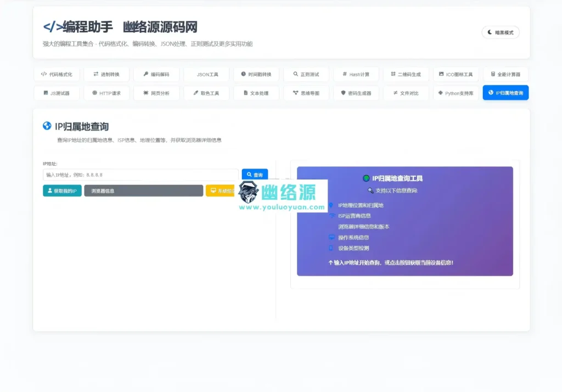Click the blue 查询 search button

[x=255, y=175]
